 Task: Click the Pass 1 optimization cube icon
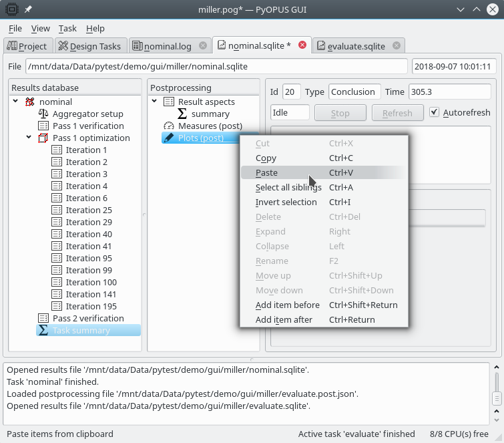43,138
